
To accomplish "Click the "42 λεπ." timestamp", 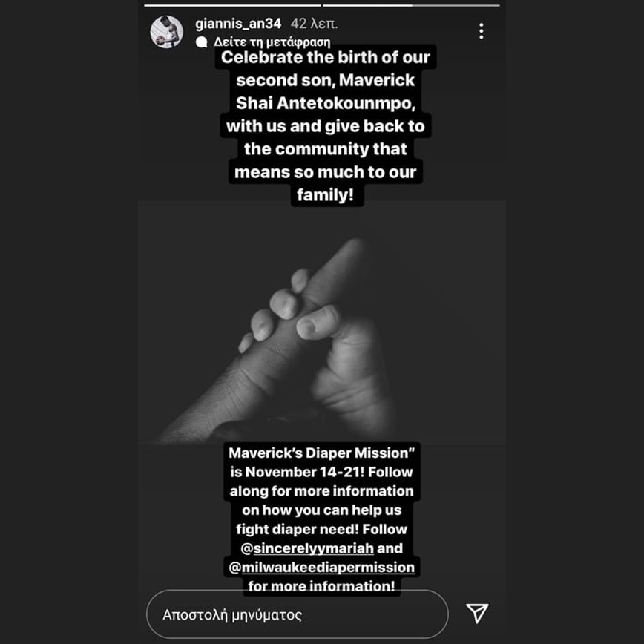I will pos(314,24).
